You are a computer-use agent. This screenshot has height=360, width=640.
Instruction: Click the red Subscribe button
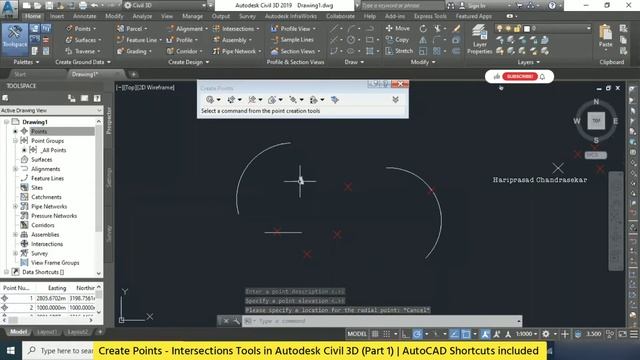coord(520,76)
